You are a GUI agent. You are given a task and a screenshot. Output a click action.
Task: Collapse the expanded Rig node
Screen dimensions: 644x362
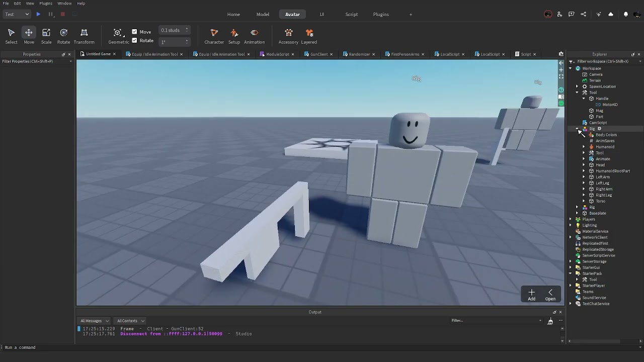577,129
